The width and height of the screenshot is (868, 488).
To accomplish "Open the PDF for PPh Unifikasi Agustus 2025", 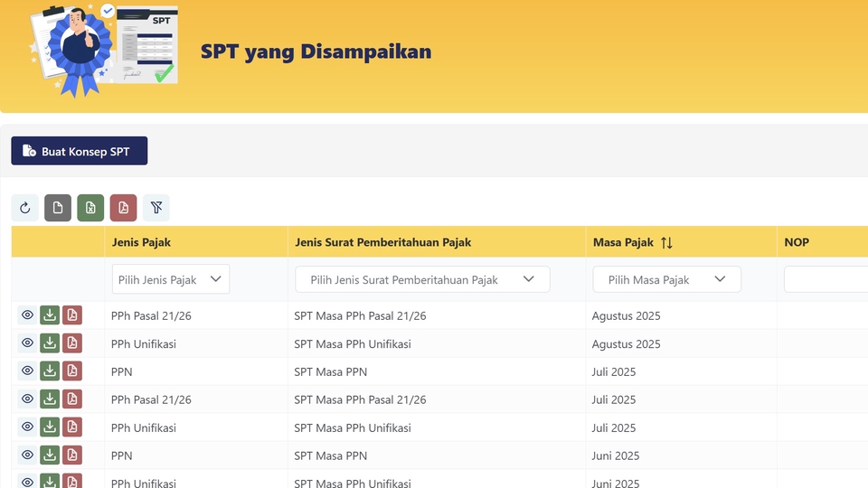I will pos(72,343).
